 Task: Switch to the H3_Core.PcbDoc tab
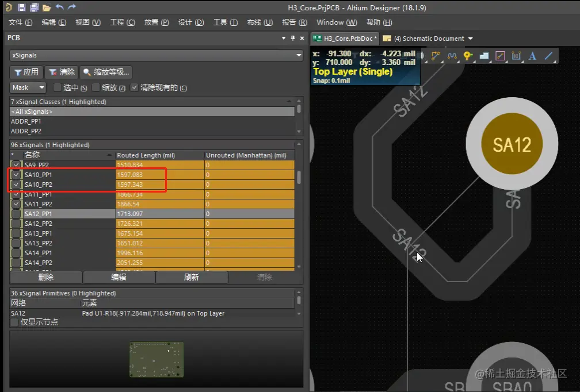345,39
